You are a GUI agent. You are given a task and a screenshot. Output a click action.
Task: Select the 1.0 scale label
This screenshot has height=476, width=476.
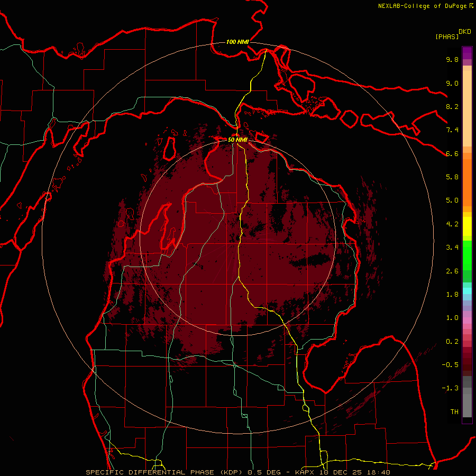pos(452,318)
